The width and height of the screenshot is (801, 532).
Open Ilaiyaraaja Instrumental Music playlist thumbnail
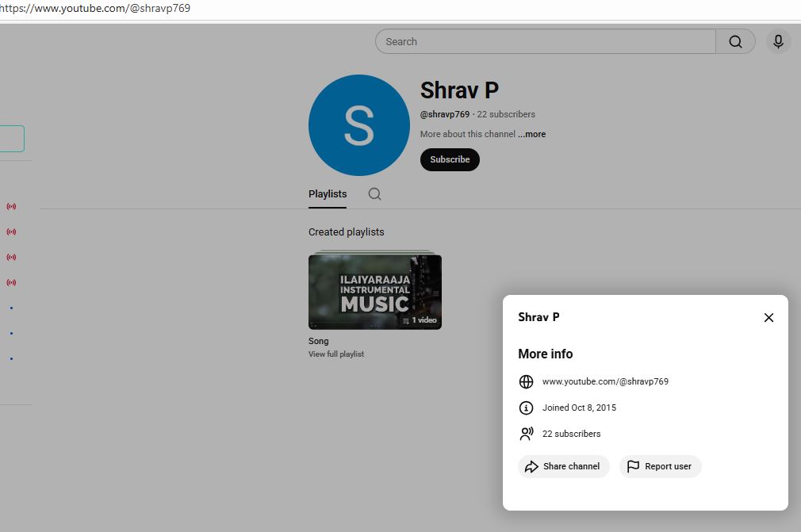pyautogui.click(x=374, y=292)
